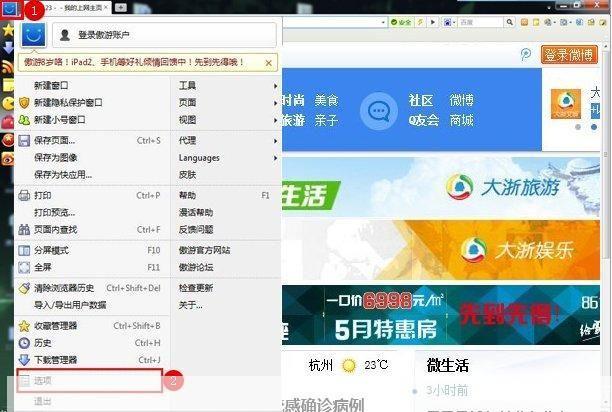Choose 保存为图像 from the menu
612x412 pixels.
55,158
